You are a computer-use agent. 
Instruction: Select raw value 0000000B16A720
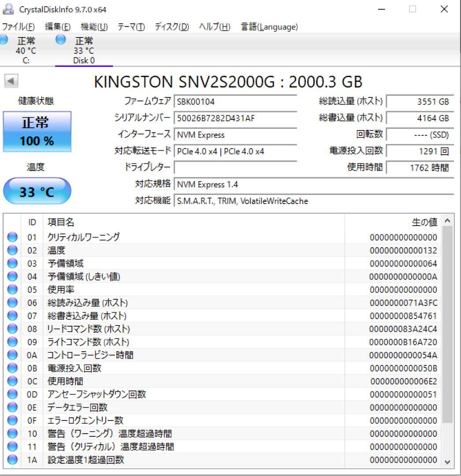click(403, 342)
